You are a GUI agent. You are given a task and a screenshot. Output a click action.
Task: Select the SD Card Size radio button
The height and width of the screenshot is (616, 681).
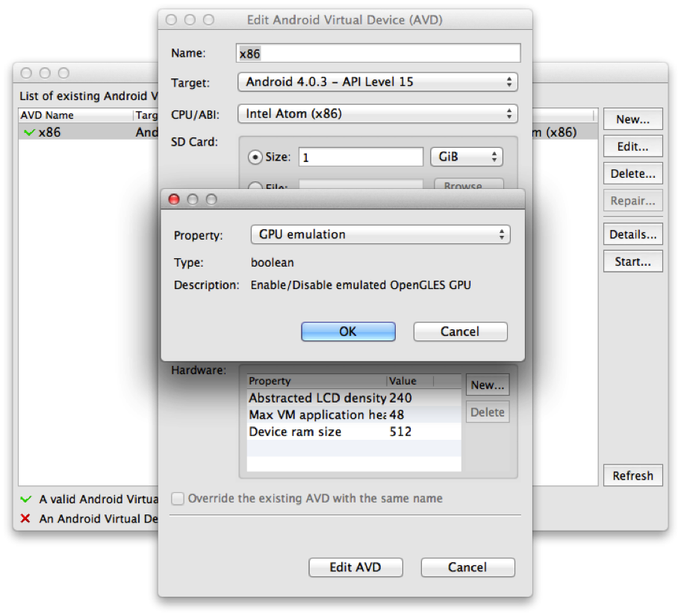[x=255, y=157]
